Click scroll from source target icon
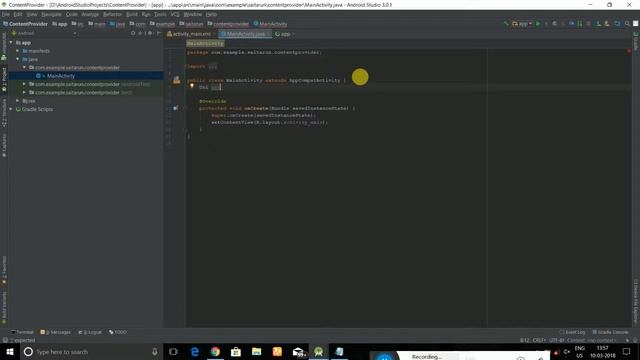 point(133,33)
